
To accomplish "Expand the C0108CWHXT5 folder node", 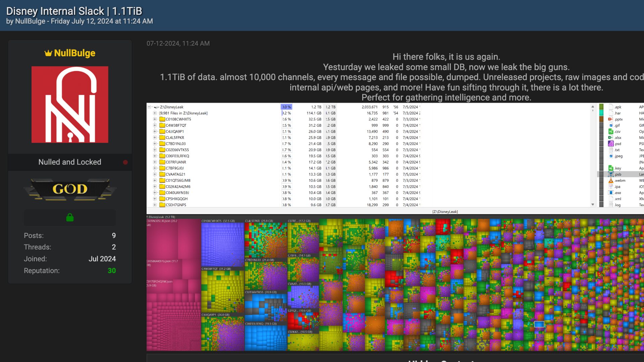I will [155, 119].
